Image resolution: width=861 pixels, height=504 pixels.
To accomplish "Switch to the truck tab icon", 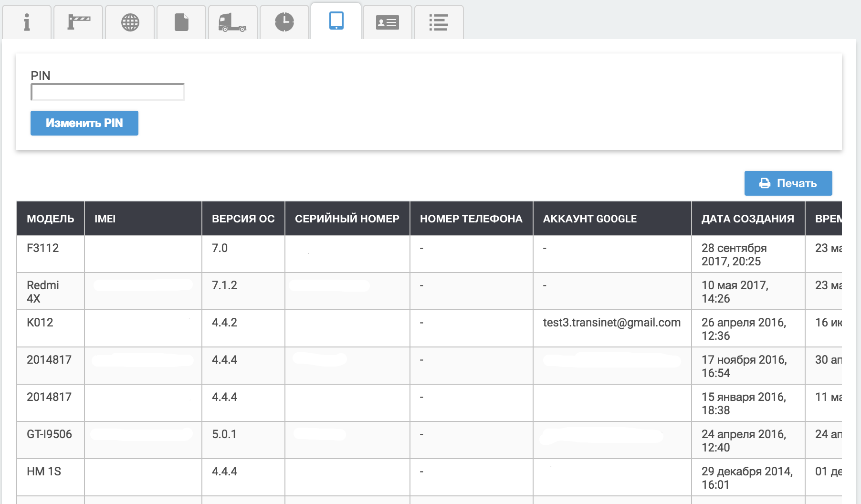I will click(x=232, y=22).
